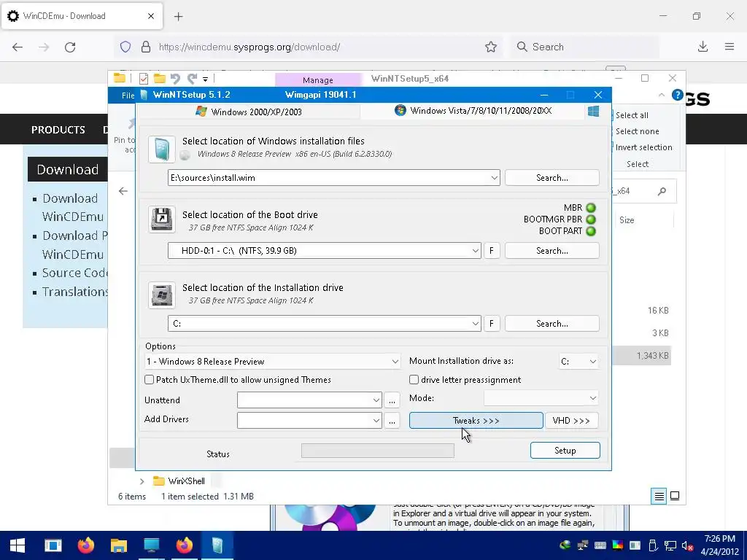Switch Explorer to large icons view
The width and height of the screenshot is (747, 560).
click(x=675, y=496)
